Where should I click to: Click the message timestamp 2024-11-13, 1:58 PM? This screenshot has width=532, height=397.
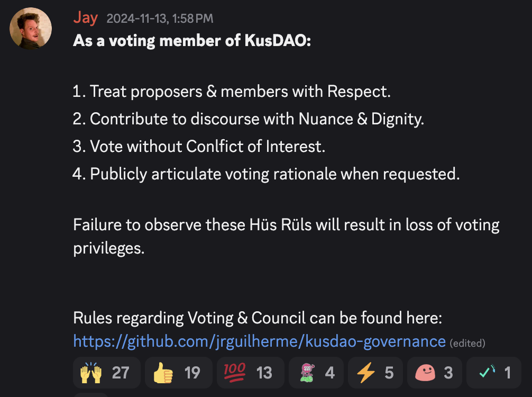160,19
